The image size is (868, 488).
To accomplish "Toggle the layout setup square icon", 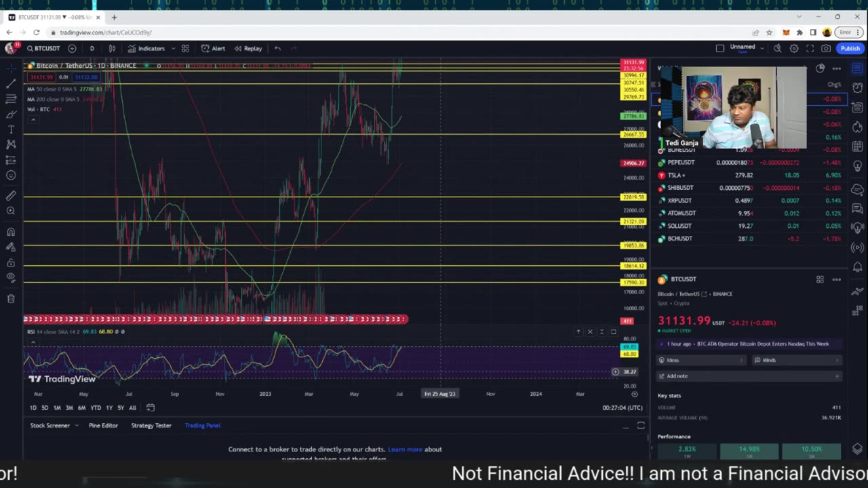I will click(720, 48).
